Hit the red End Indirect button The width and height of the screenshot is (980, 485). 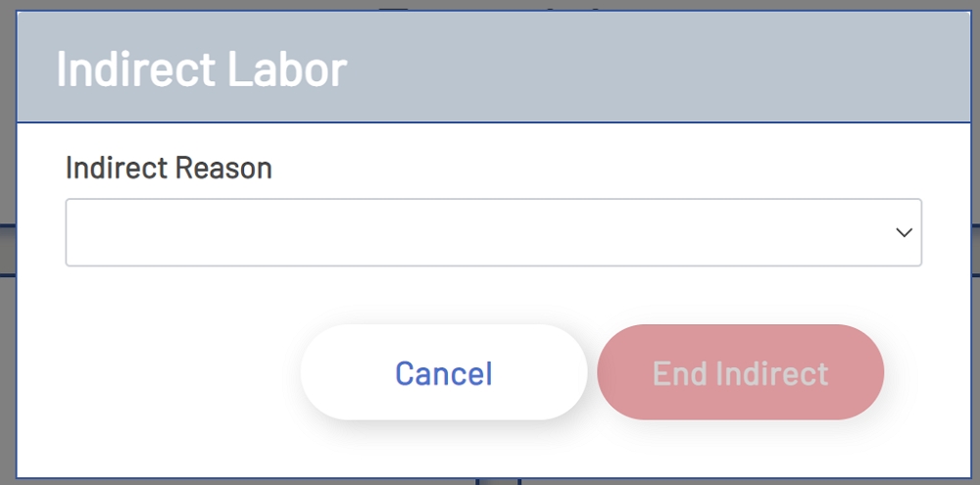[x=740, y=373]
